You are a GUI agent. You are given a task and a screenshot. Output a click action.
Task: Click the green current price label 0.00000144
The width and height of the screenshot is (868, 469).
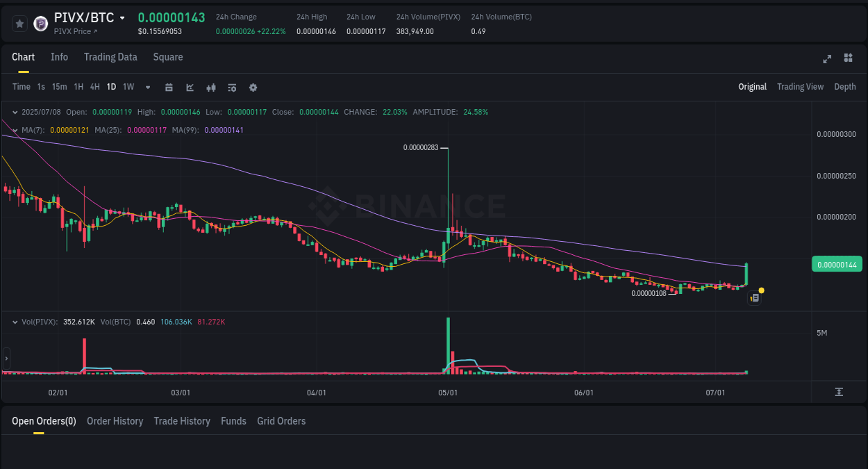tap(837, 264)
